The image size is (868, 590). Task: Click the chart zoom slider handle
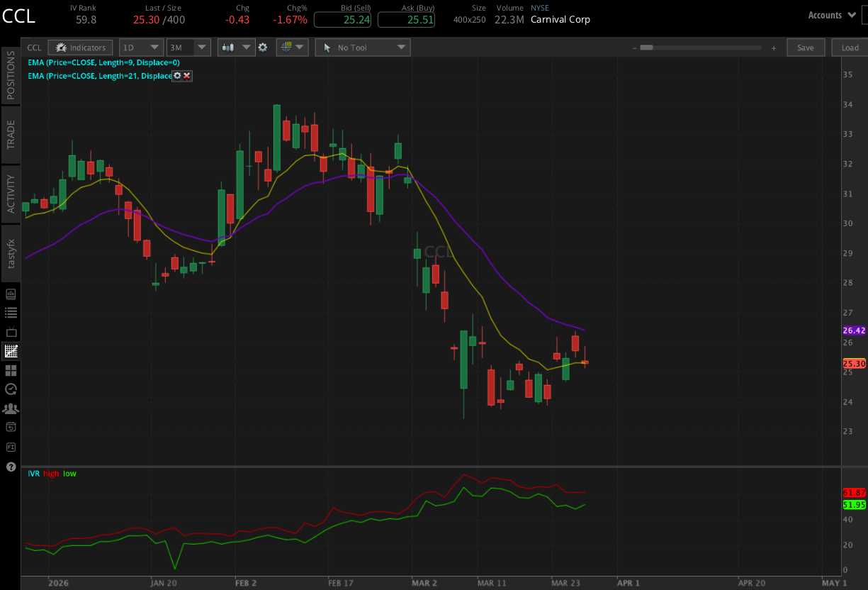point(646,48)
